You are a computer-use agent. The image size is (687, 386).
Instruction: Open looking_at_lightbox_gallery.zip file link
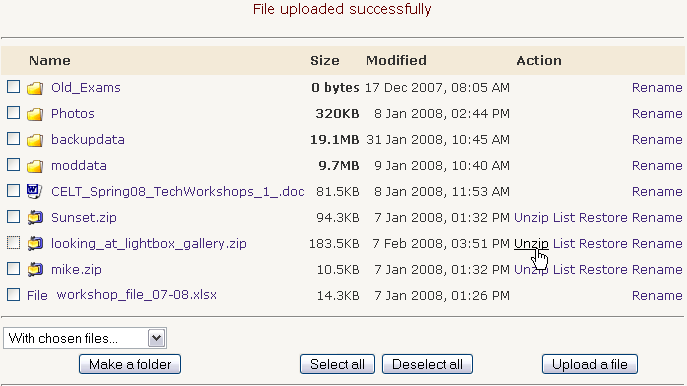pos(149,243)
